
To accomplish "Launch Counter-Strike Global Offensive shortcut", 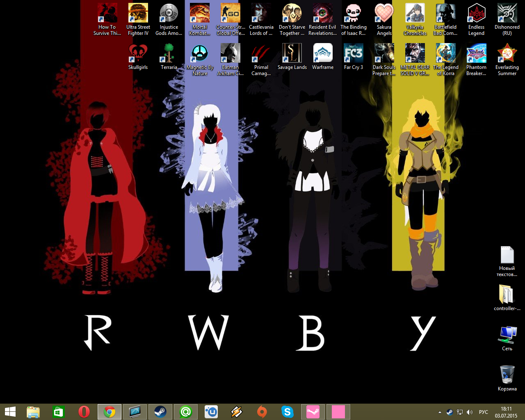I will point(231,20).
